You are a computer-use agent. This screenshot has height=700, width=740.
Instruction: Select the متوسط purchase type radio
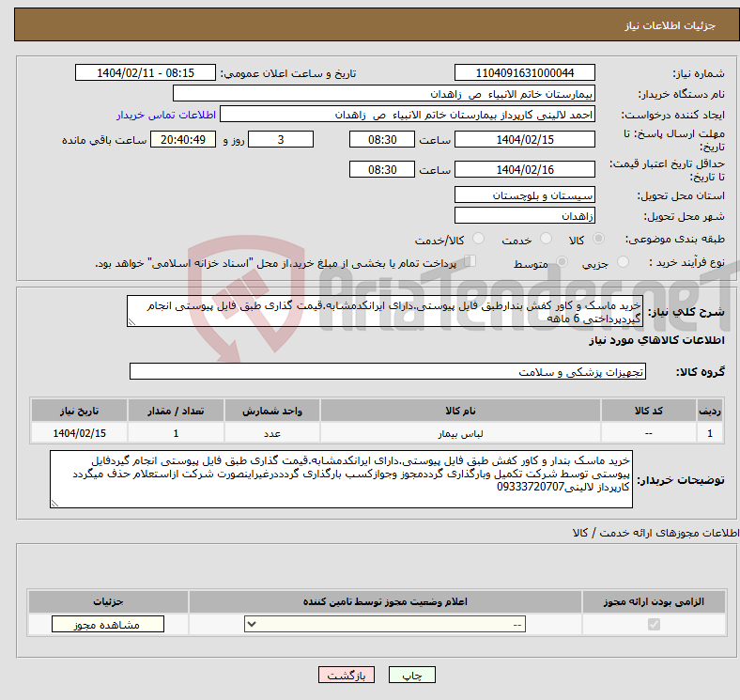tap(562, 261)
